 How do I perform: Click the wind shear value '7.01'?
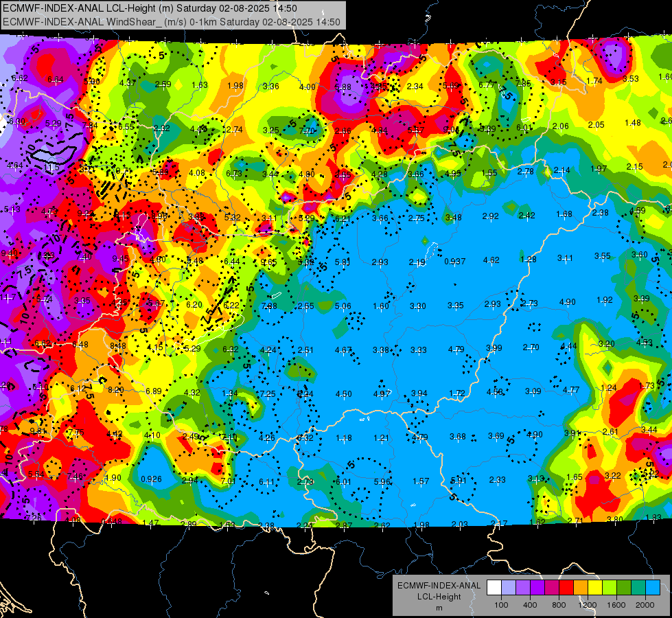click(x=228, y=481)
